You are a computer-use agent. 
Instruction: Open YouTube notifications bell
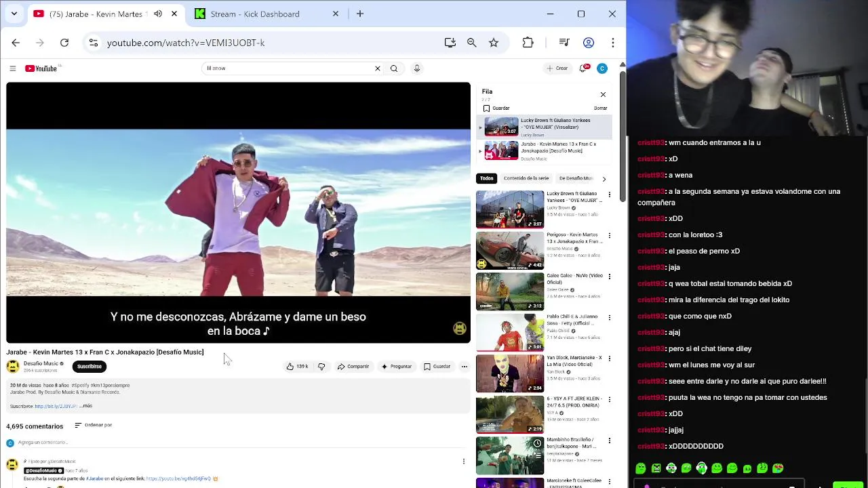[584, 68]
